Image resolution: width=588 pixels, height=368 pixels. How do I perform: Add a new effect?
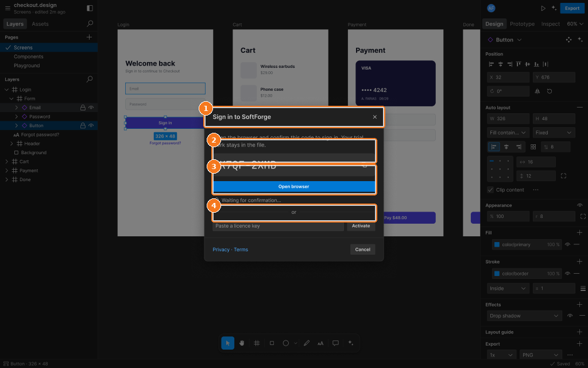point(579,305)
